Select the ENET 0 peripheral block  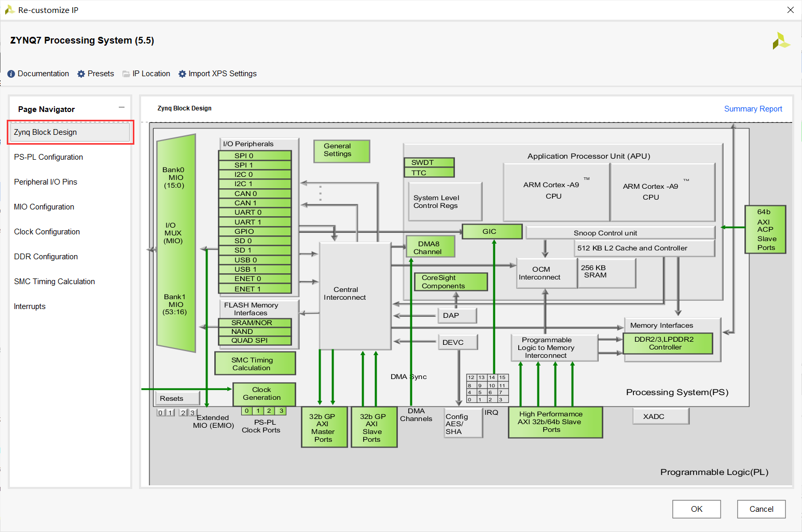254,279
